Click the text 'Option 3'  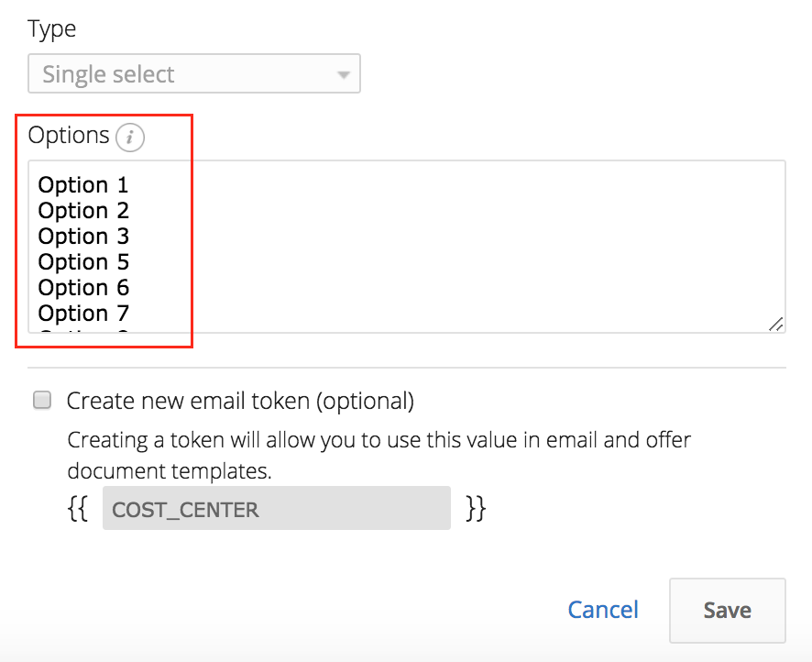[x=83, y=237]
